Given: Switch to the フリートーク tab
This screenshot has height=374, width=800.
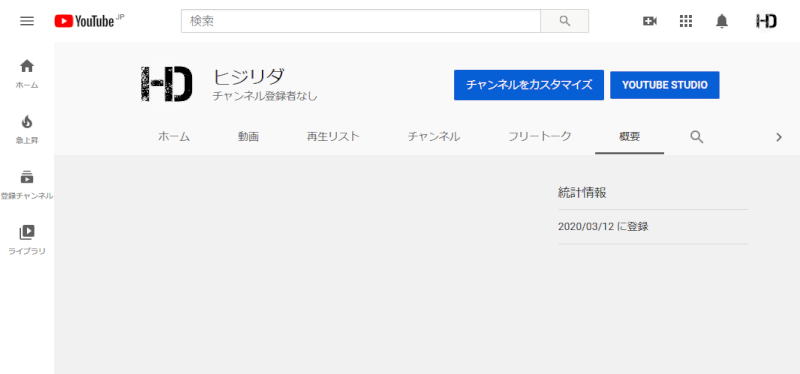Looking at the screenshot, I should [x=539, y=136].
